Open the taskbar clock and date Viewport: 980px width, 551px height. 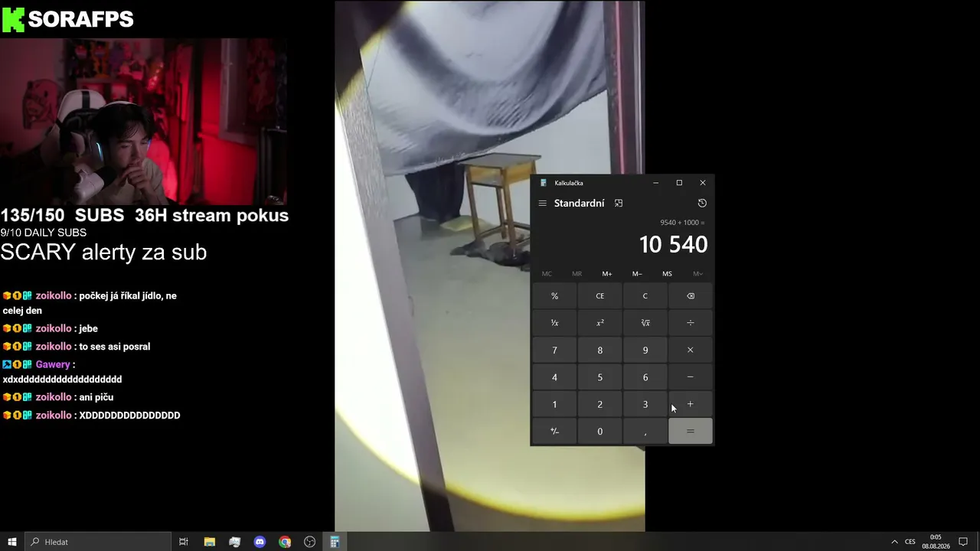click(x=936, y=542)
